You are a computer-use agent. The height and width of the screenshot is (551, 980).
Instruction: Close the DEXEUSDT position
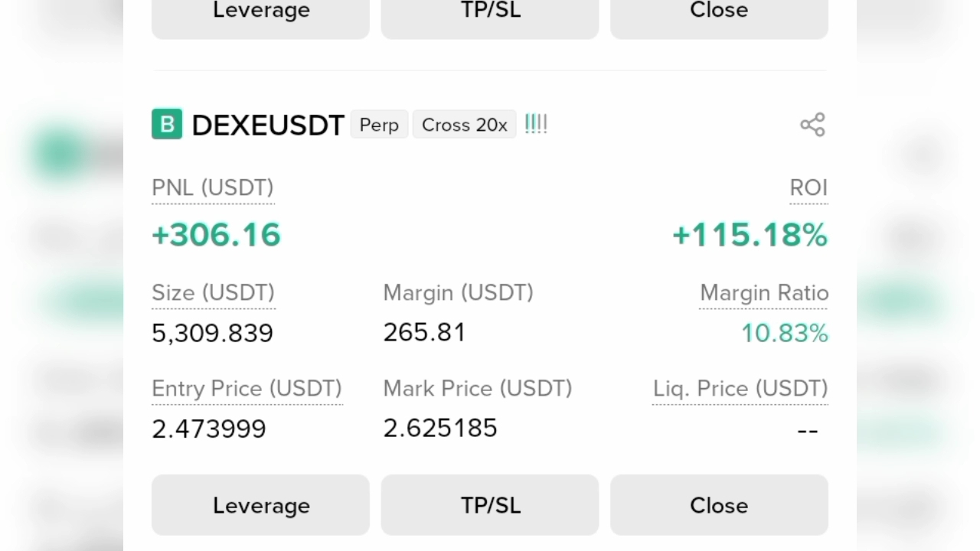(x=719, y=505)
